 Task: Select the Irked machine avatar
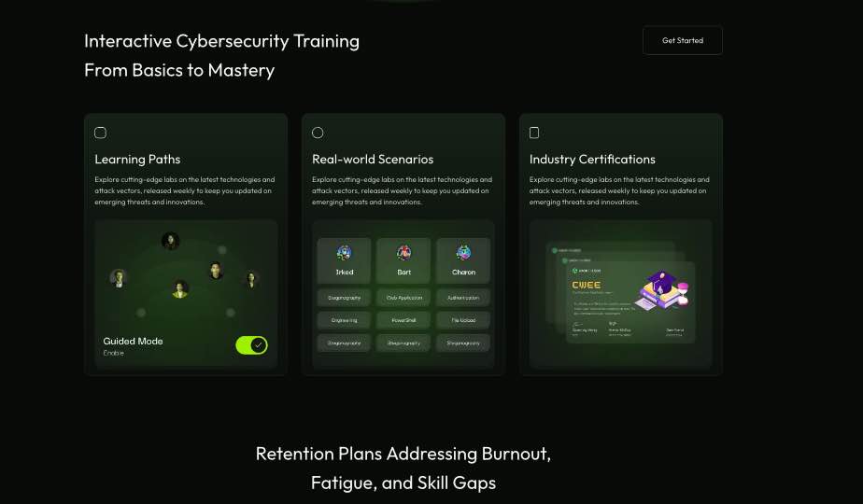pos(345,253)
